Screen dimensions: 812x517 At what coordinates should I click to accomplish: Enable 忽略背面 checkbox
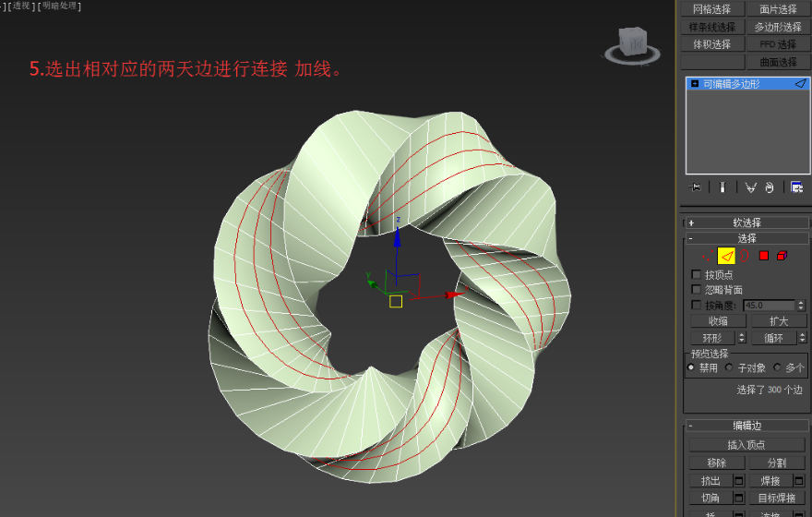(696, 290)
